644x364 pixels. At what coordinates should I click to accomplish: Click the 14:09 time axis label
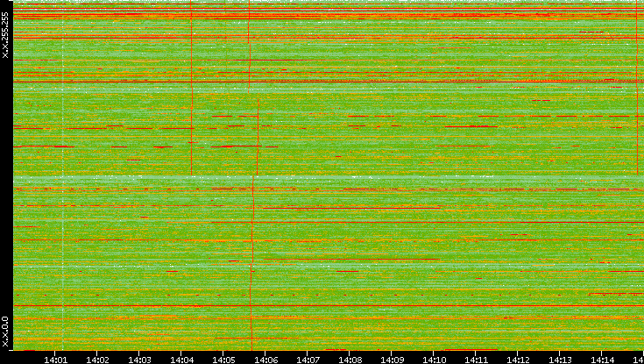(x=392, y=360)
